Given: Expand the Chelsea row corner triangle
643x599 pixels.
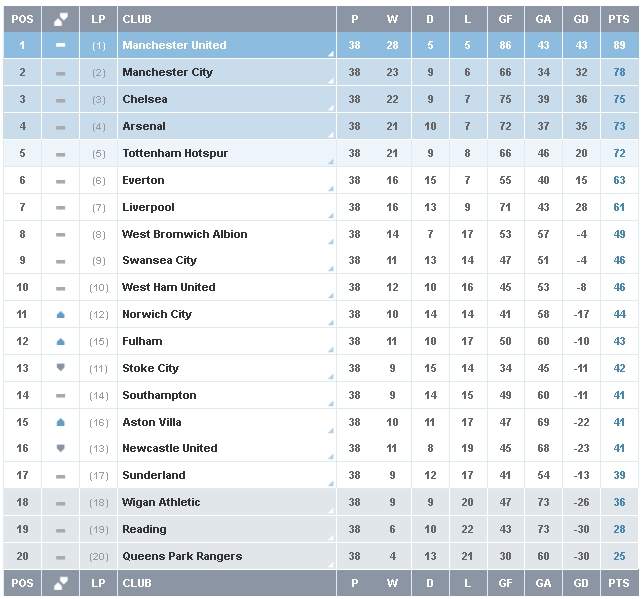Looking at the screenshot, I should click(331, 108).
